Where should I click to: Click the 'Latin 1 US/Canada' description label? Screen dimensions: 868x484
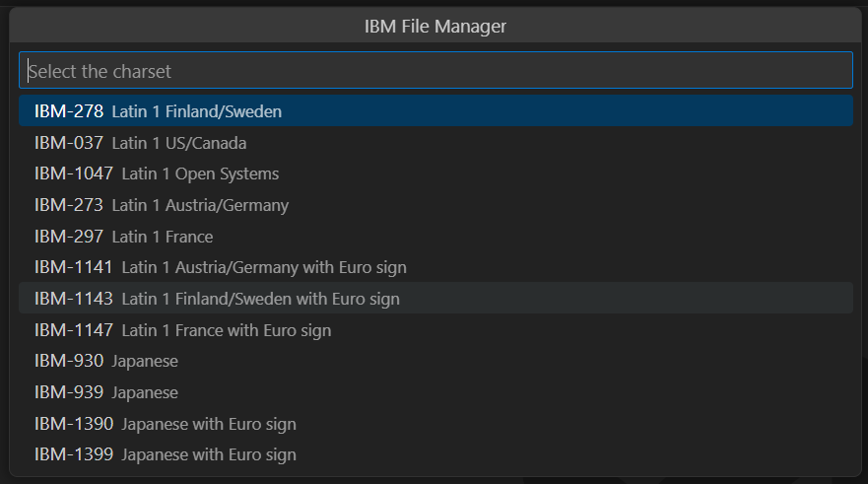tap(179, 143)
